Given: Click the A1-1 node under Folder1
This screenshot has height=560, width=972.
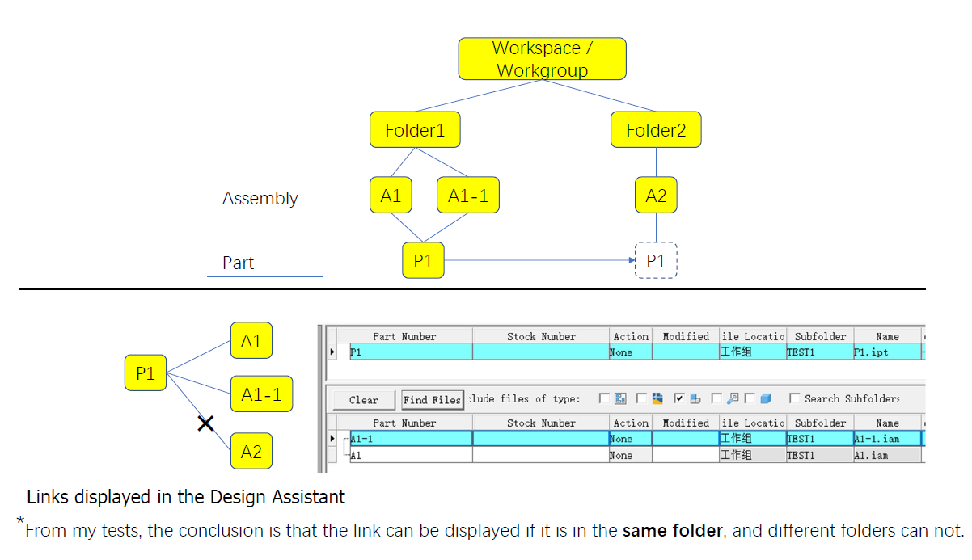Looking at the screenshot, I should [468, 196].
